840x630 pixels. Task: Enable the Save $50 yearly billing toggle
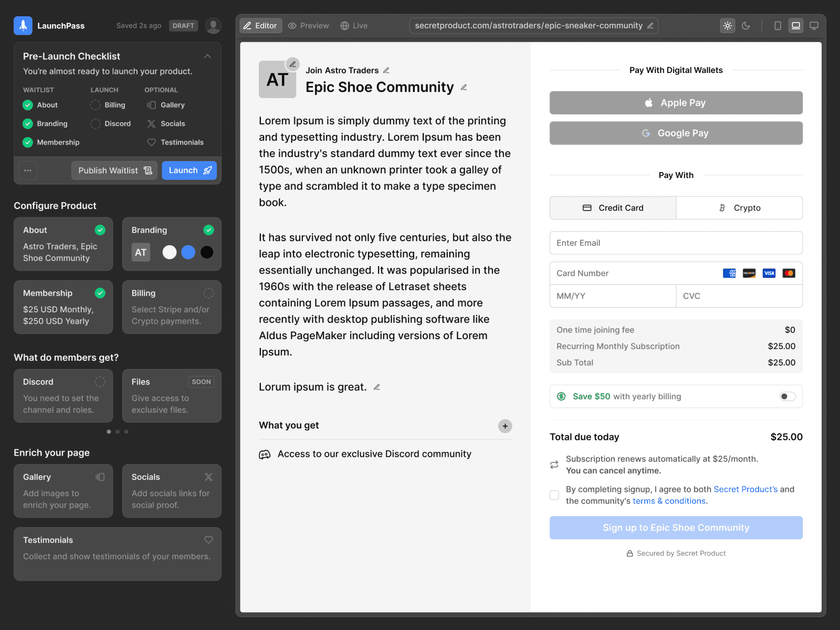(x=787, y=396)
